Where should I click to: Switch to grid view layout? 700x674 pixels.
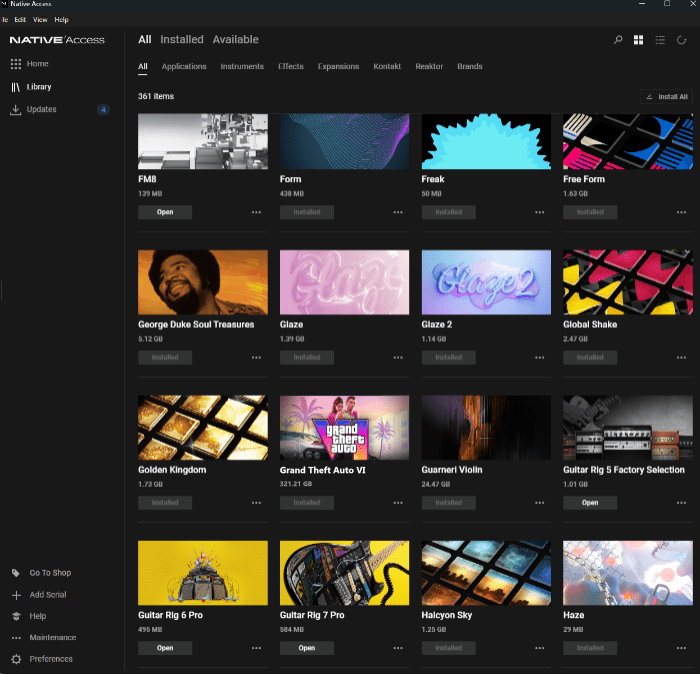(x=639, y=40)
